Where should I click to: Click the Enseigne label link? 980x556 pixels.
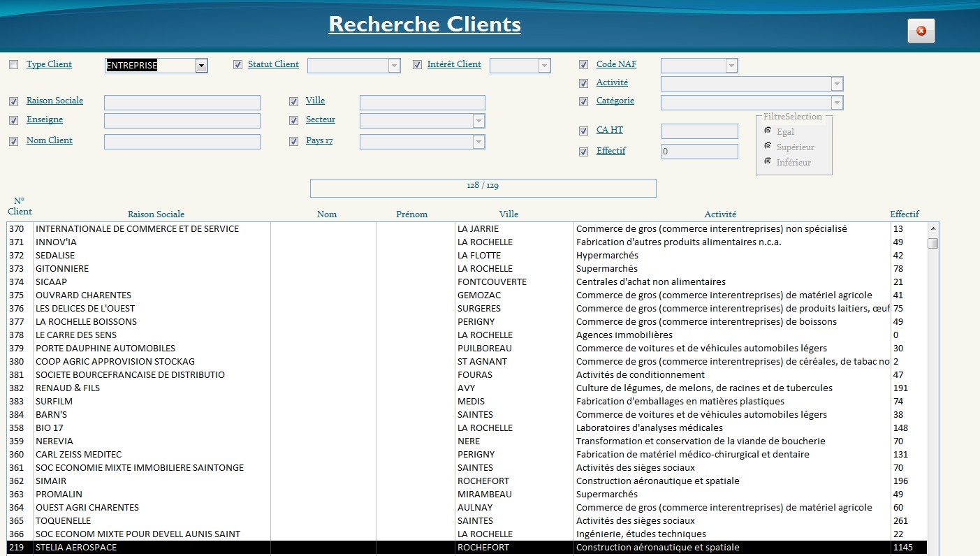click(x=45, y=120)
